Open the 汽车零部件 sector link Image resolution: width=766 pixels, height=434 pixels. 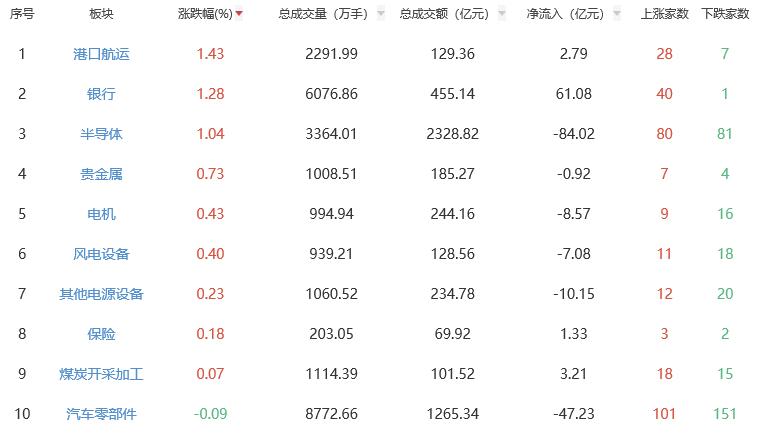(x=101, y=414)
